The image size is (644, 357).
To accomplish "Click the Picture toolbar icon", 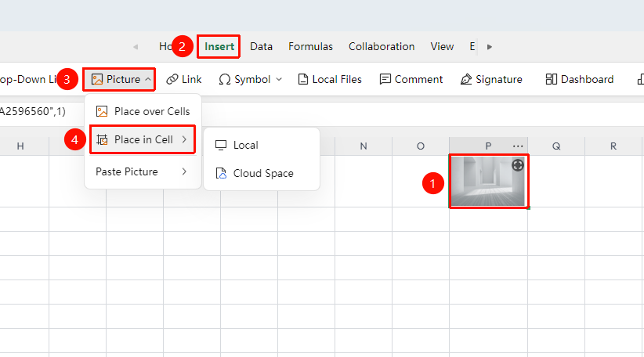I will 97,79.
